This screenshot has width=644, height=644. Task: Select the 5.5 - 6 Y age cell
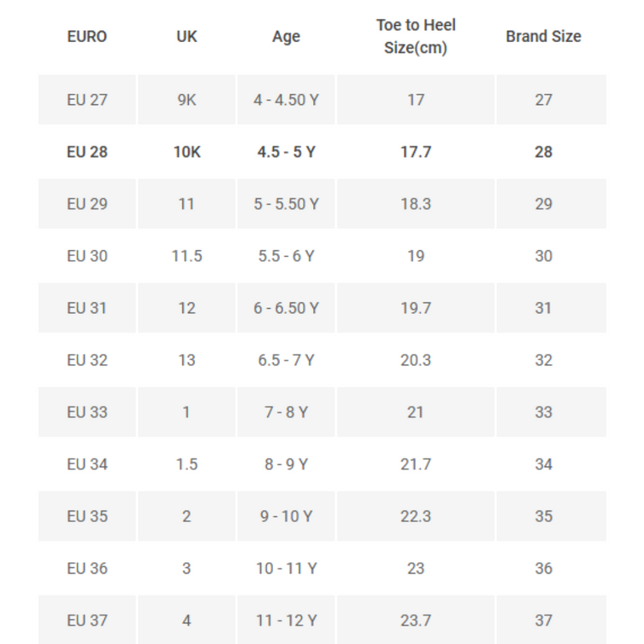pyautogui.click(x=286, y=256)
